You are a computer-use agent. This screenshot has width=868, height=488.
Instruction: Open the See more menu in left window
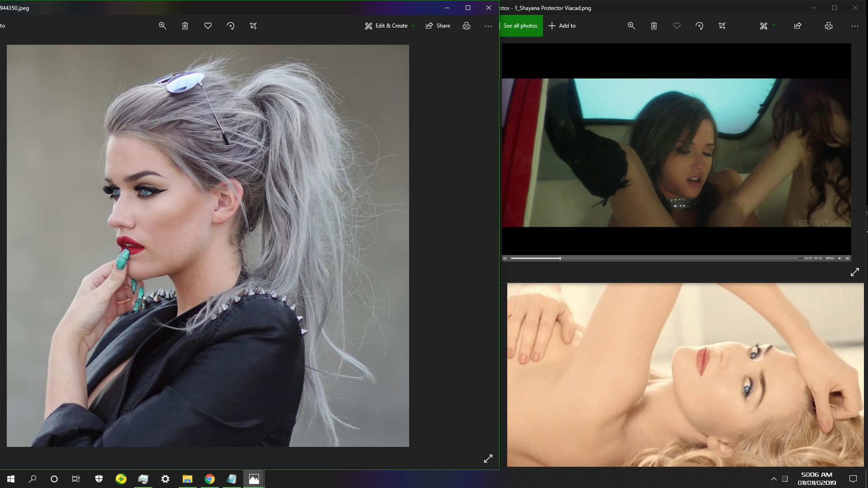coord(488,26)
